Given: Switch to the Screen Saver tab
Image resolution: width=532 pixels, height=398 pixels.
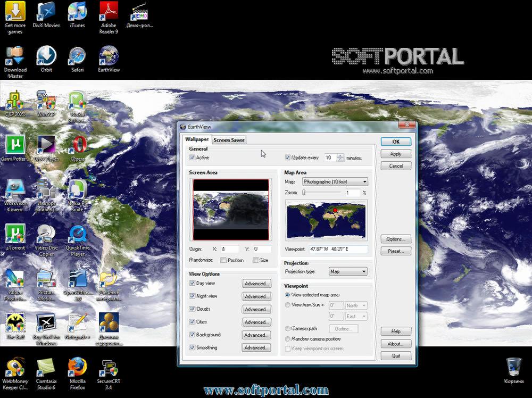Looking at the screenshot, I should point(229,140).
